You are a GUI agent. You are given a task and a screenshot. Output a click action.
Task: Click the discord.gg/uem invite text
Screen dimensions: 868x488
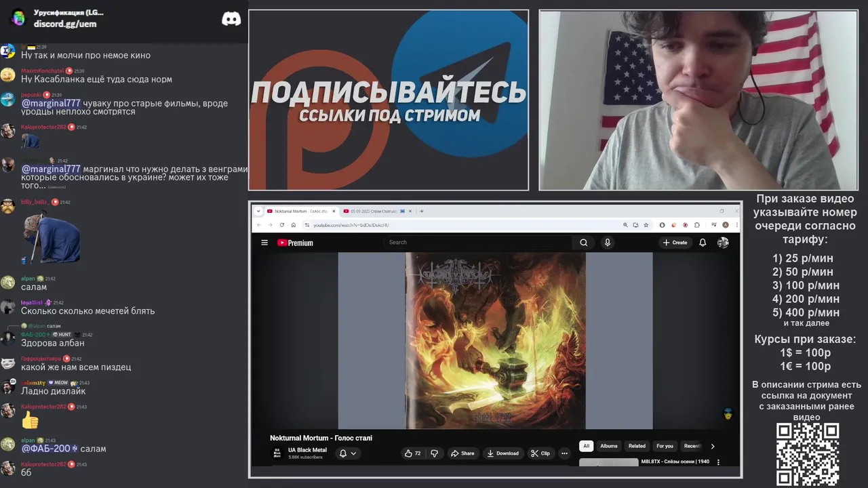65,24
